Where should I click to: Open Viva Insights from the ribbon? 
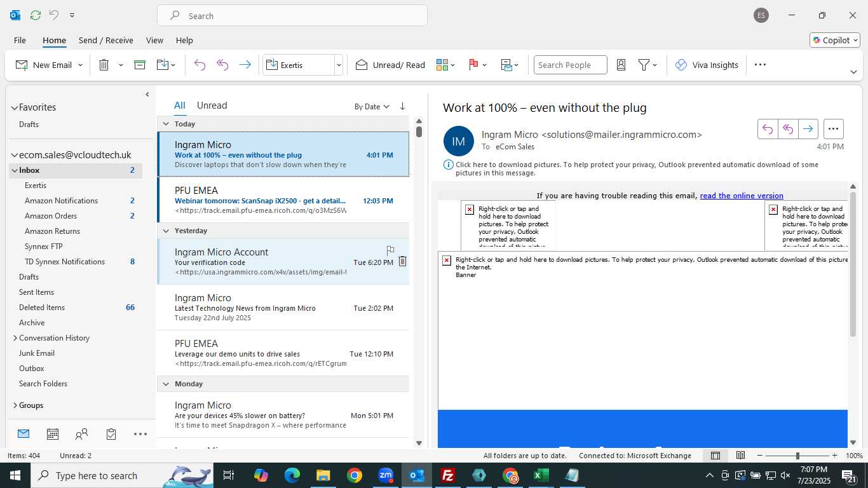click(707, 65)
